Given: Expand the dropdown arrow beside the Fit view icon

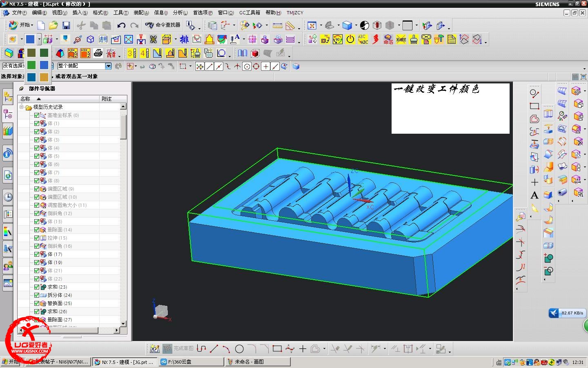Looking at the screenshot, I should pyautogui.click(x=321, y=25).
